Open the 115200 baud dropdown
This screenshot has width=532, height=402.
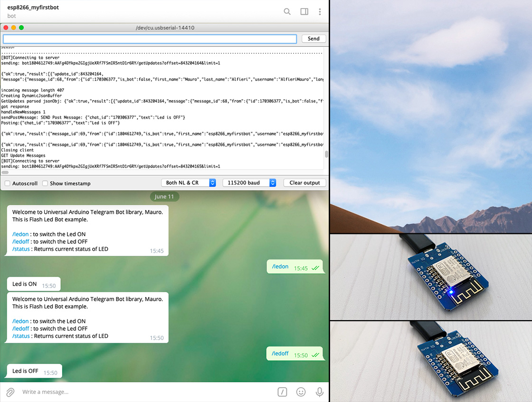click(x=249, y=183)
